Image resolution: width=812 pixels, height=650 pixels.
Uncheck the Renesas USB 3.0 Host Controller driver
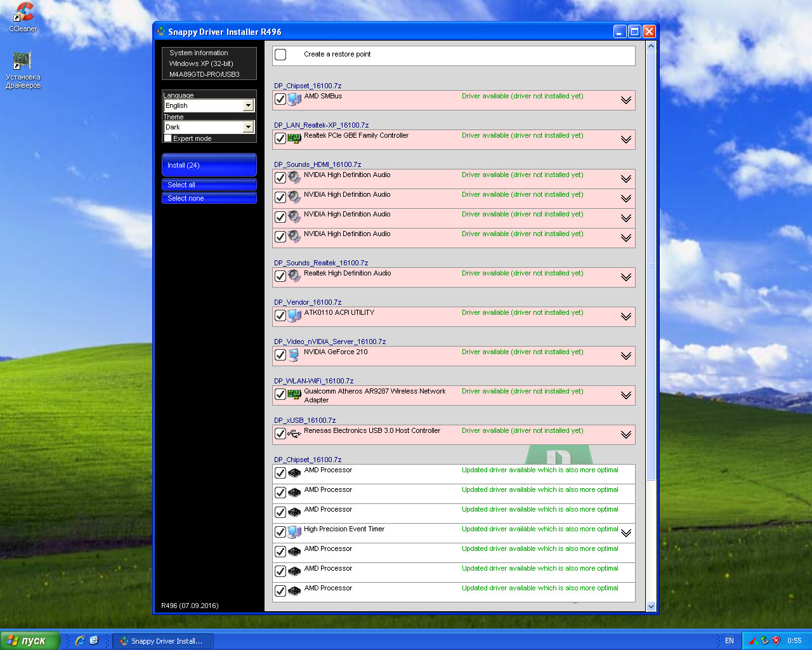coord(280,434)
